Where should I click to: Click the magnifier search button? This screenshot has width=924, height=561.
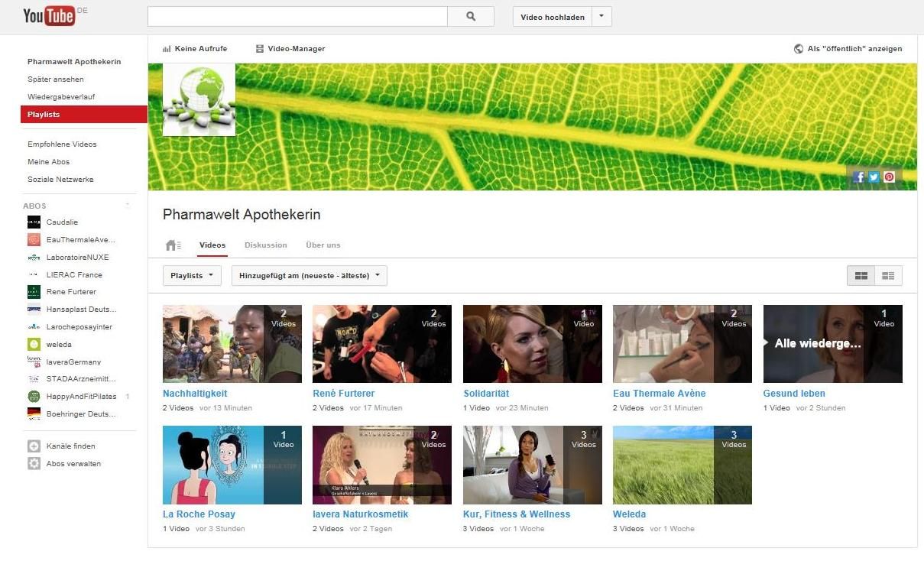click(x=471, y=16)
